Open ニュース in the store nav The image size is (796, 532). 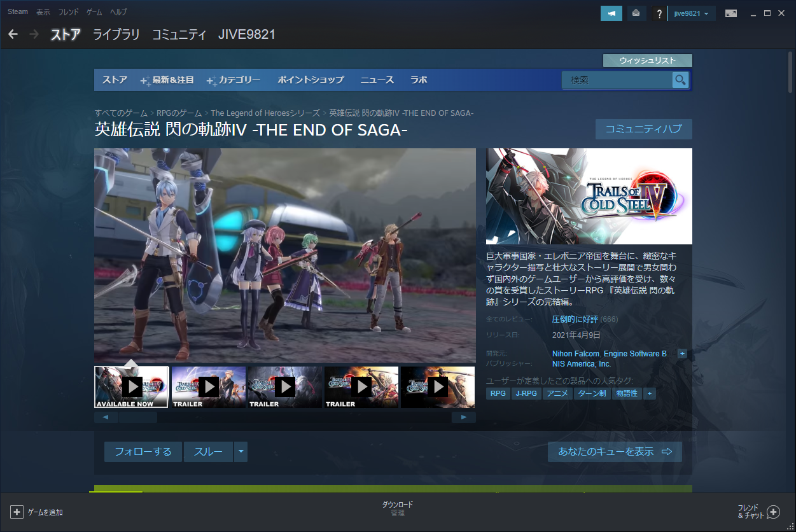[x=377, y=80]
